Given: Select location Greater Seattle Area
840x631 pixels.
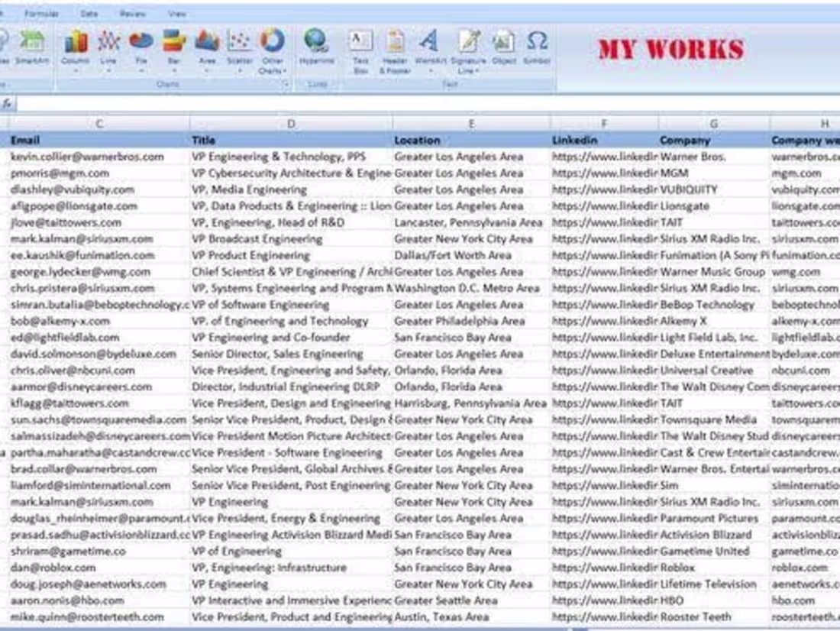Looking at the screenshot, I should tap(471, 600).
